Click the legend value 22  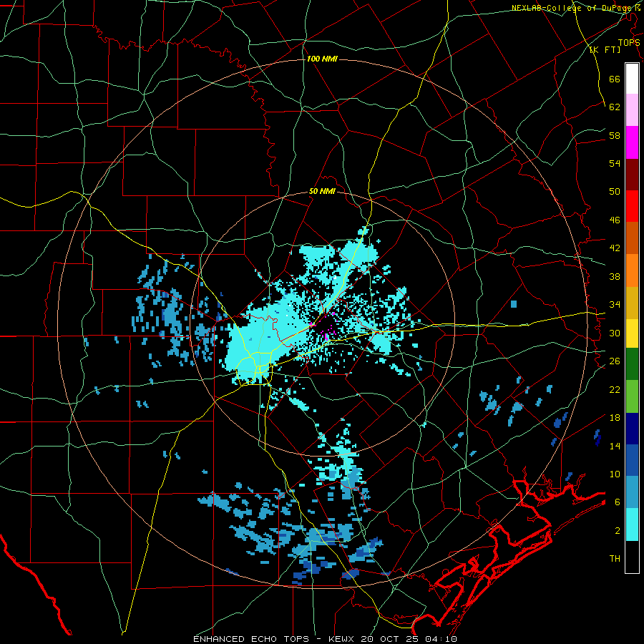(615, 389)
